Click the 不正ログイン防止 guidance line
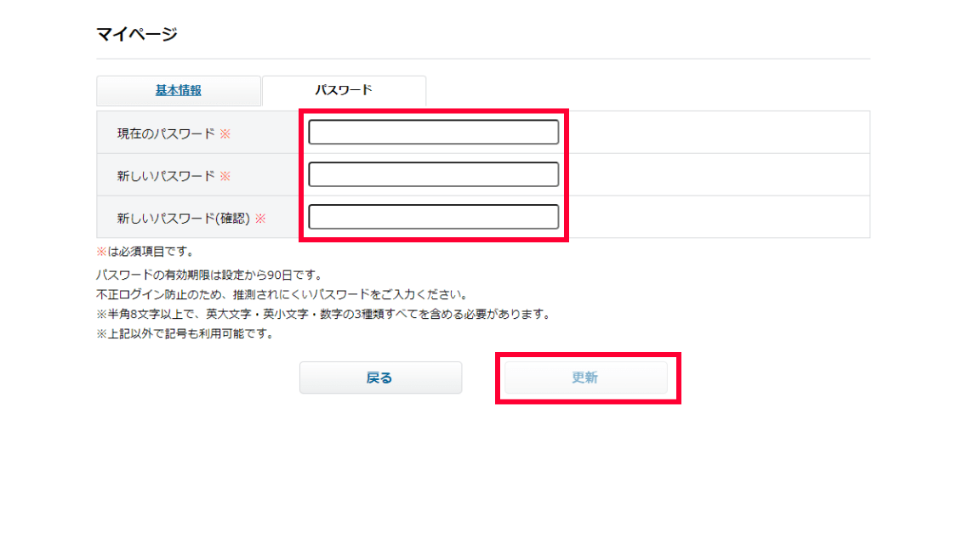980x551 pixels. [281, 295]
